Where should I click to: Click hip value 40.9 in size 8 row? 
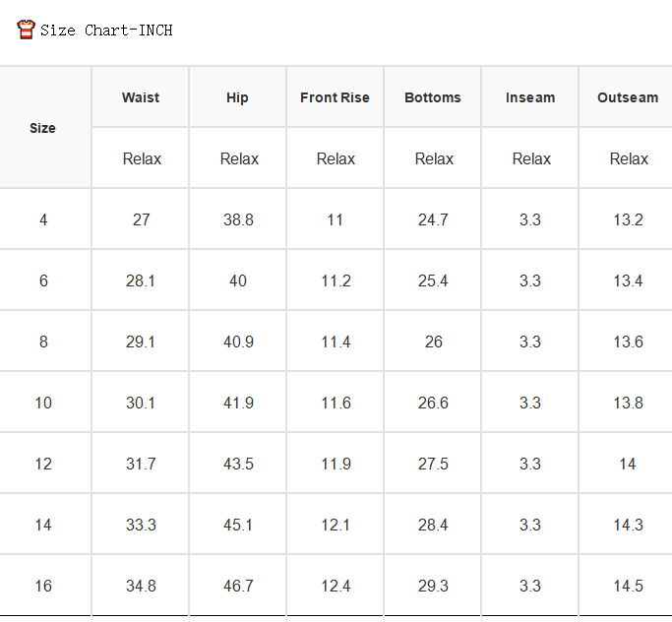pyautogui.click(x=238, y=342)
